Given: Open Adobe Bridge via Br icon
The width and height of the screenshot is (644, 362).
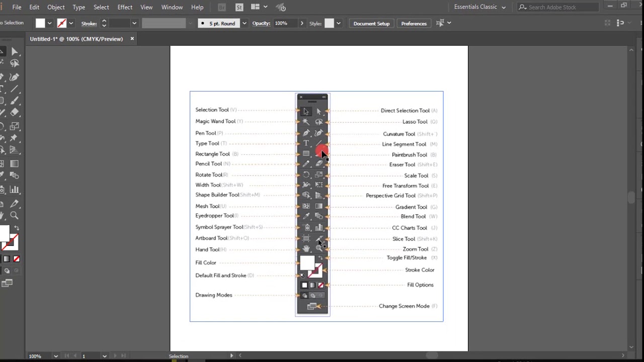Looking at the screenshot, I should (222, 7).
